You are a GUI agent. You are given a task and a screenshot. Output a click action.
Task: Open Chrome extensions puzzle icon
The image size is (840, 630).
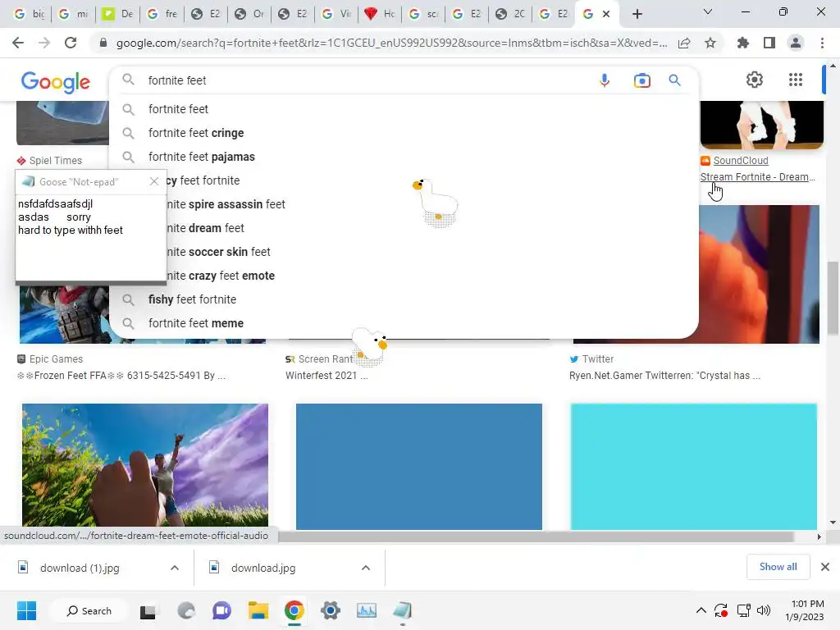click(743, 43)
